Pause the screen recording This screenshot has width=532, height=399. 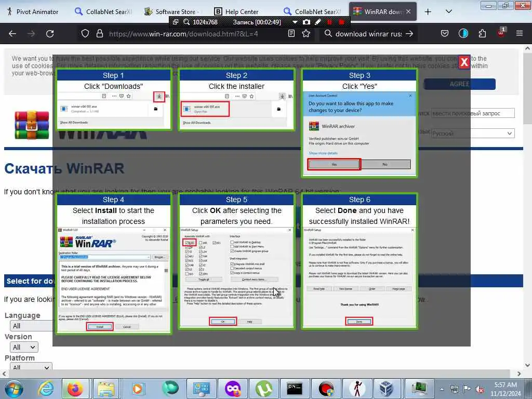coord(329,22)
